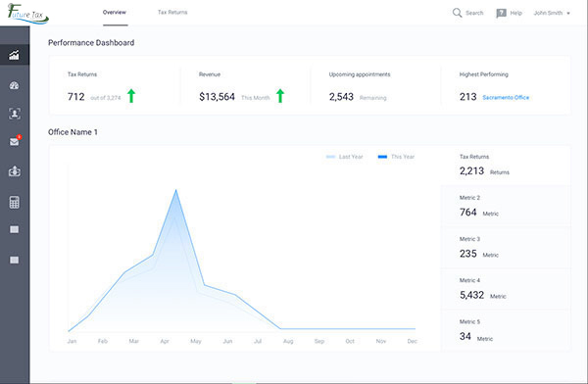Viewport: 588px width, 384px height.
Task: Click the 712 tax returns value
Action: click(76, 97)
